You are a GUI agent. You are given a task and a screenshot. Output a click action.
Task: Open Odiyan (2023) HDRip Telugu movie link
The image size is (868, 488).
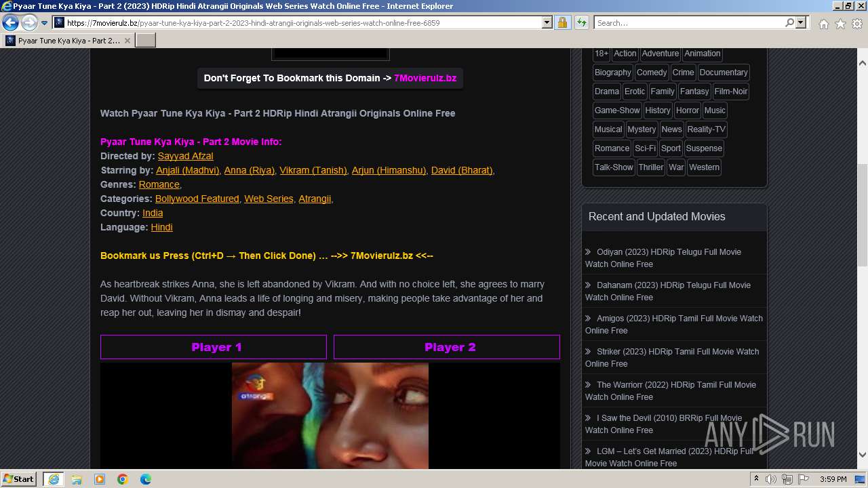coord(663,258)
